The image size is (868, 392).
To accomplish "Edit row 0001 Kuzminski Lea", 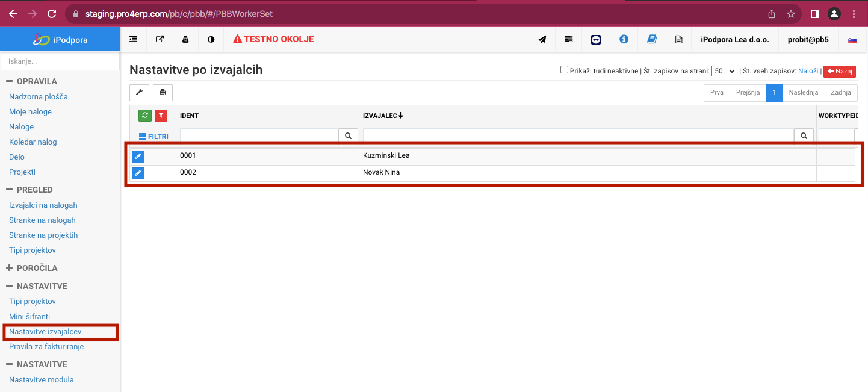I will click(138, 157).
